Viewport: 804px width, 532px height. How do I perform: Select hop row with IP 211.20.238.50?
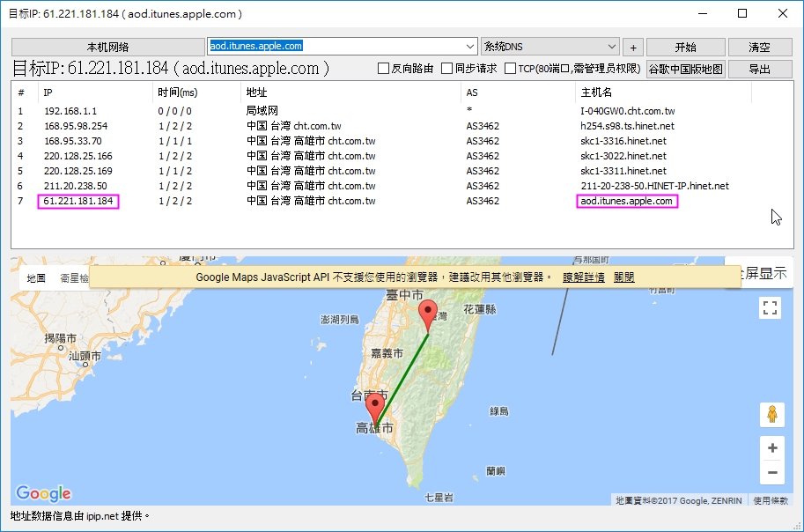tap(76, 186)
